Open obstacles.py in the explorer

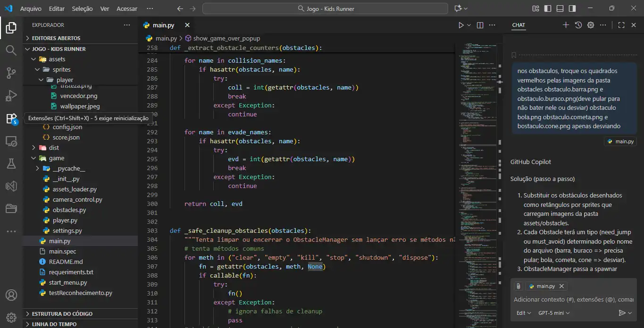tap(69, 210)
